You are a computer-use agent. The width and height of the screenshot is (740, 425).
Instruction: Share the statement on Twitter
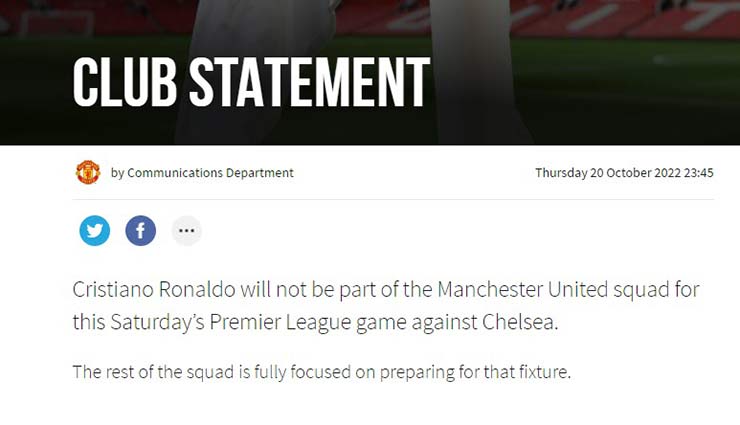(x=95, y=231)
